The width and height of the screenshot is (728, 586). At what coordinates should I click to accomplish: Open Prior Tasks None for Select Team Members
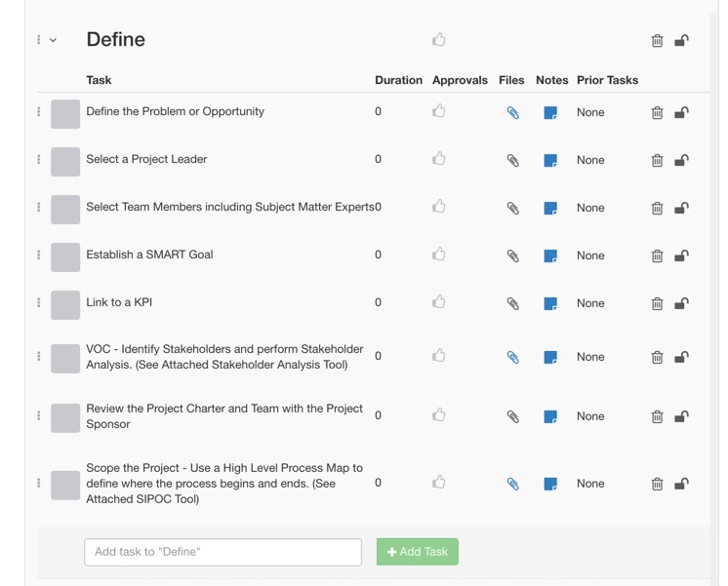coord(590,208)
